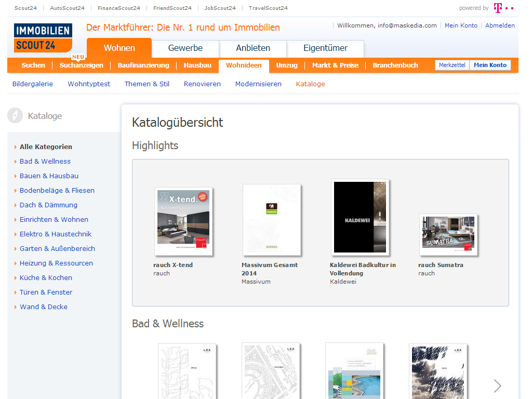Open Umzug menu item

(x=287, y=65)
